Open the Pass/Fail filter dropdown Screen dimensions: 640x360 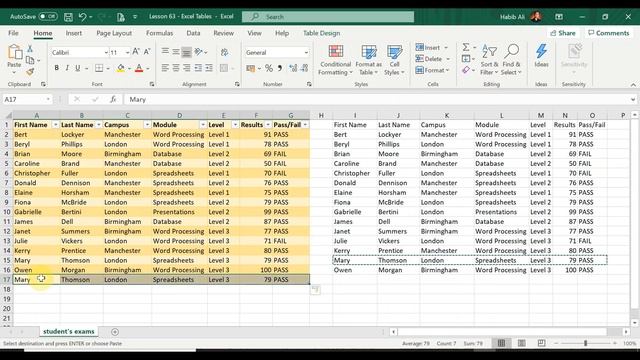[305, 125]
